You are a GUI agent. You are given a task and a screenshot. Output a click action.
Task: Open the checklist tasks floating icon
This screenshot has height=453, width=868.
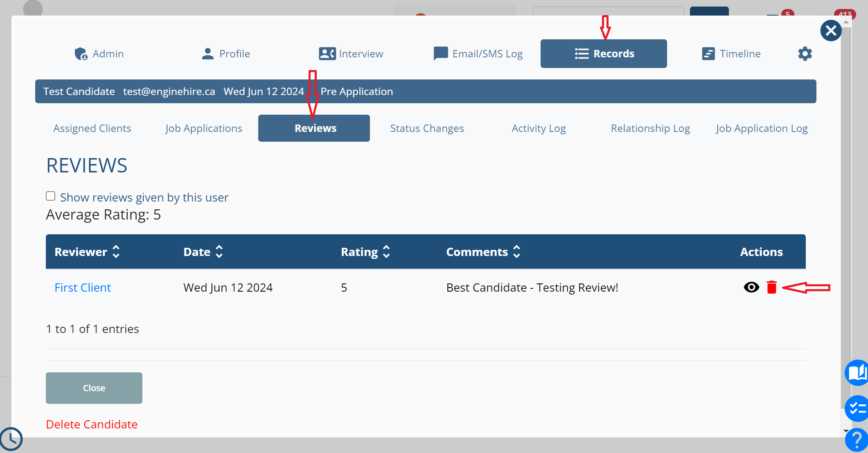click(857, 408)
